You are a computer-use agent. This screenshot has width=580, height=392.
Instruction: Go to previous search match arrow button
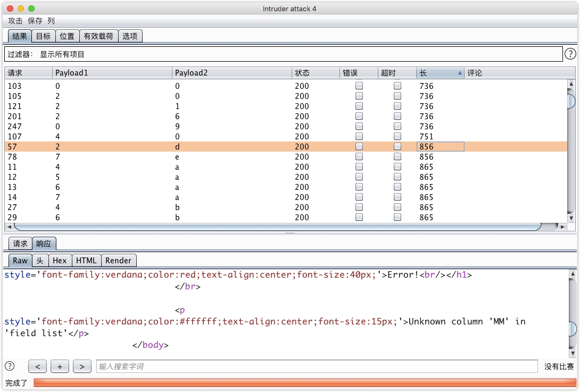click(x=38, y=366)
